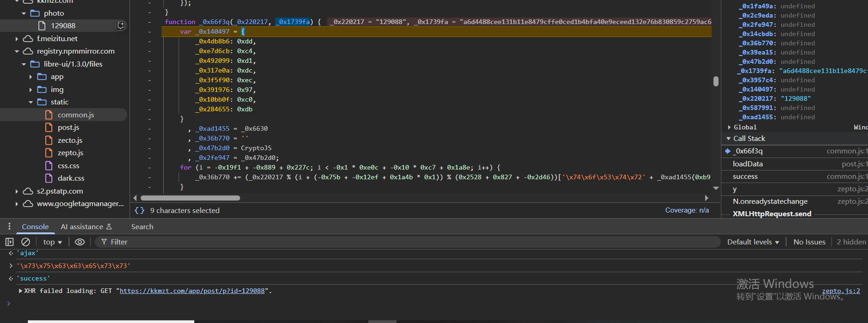Open the drawer three-dot menu
The height and width of the screenshot is (323, 868).
tap(9, 226)
